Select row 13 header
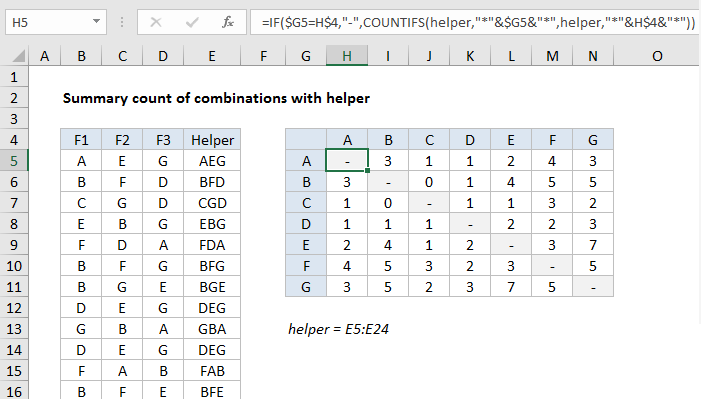This screenshot has height=399, width=701. click(14, 329)
